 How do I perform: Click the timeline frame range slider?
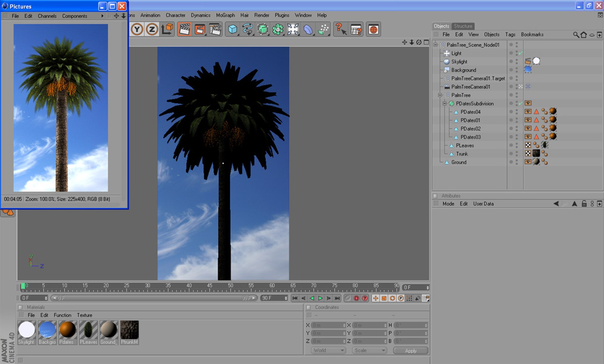pos(154,298)
